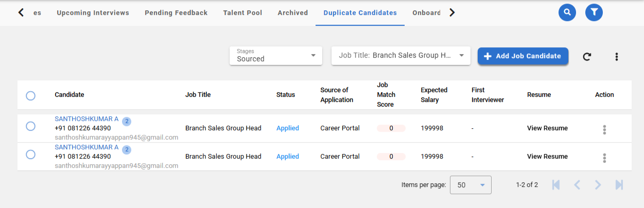This screenshot has height=208, width=644.
Task: Click the Applied status in second row
Action: [287, 157]
